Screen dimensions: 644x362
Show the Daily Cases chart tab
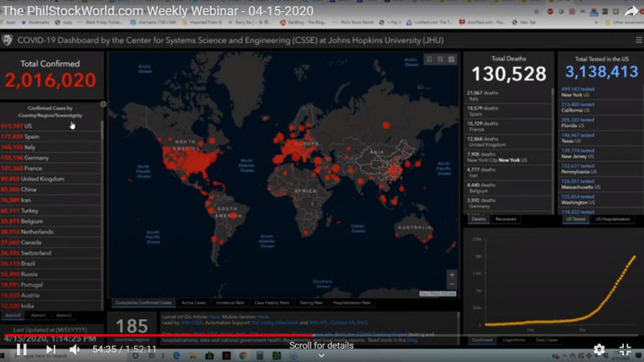pos(546,340)
